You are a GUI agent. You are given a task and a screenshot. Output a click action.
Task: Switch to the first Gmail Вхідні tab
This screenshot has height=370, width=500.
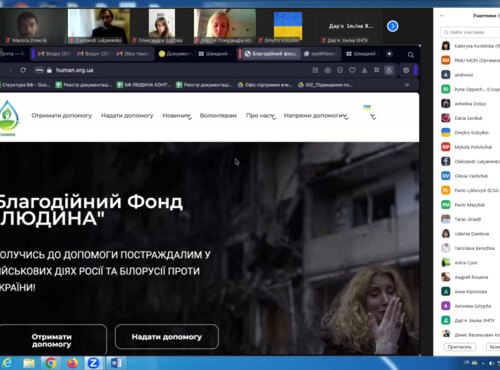click(54, 54)
